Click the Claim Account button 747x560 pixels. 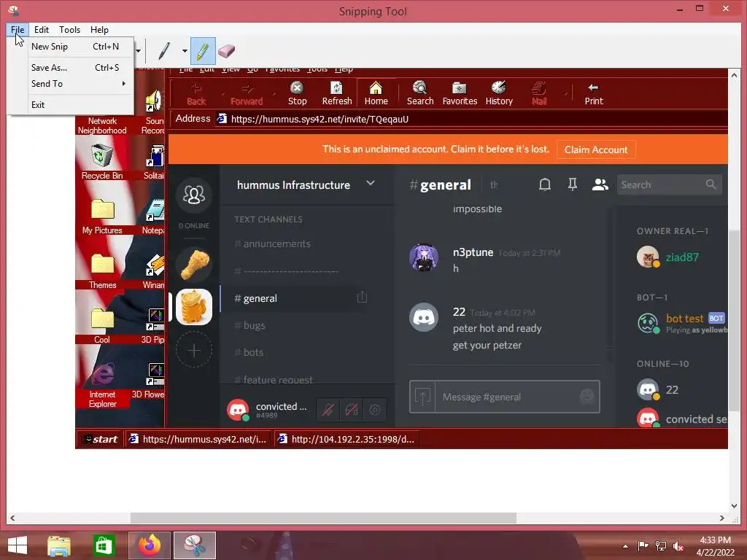[x=596, y=149]
